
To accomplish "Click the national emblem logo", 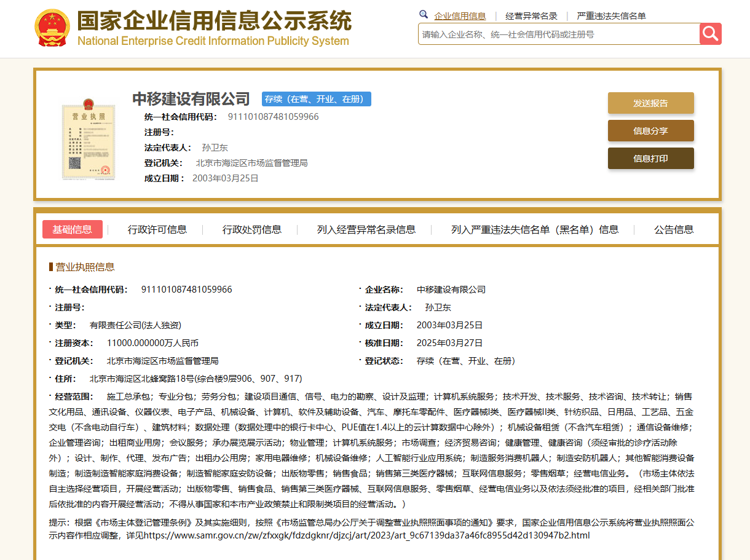I will tap(52, 28).
